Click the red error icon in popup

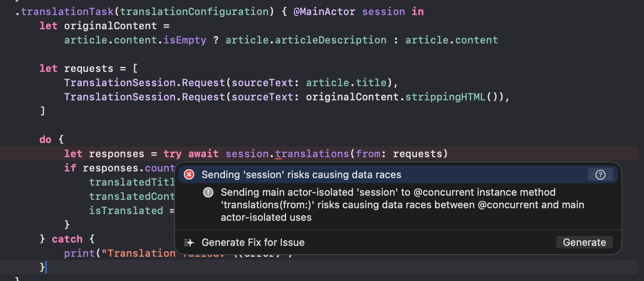coord(189,175)
